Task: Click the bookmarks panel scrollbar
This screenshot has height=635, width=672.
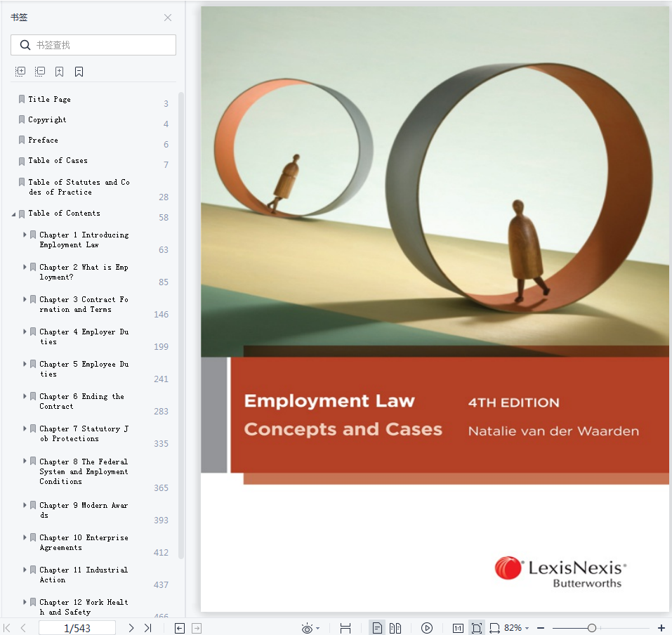Action: coord(181,325)
